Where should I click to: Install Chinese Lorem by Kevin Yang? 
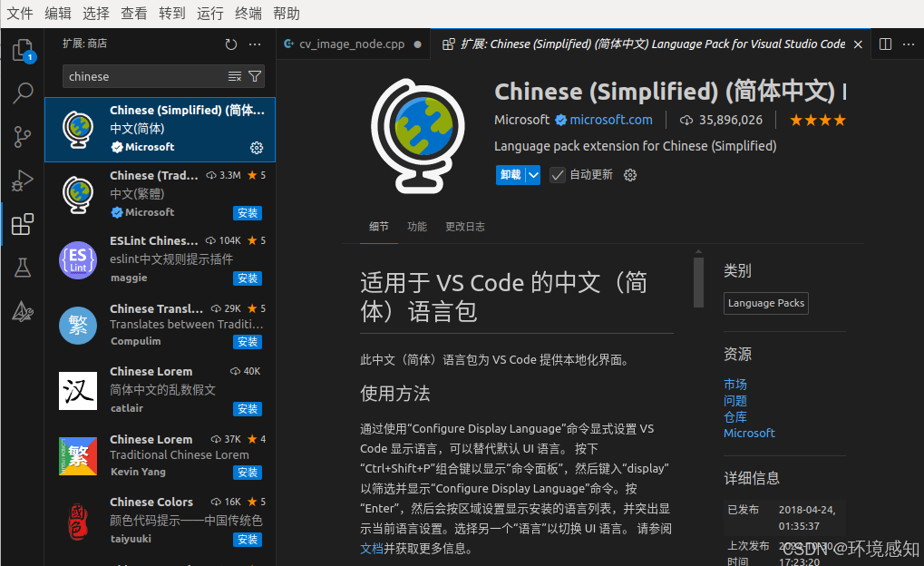point(248,473)
